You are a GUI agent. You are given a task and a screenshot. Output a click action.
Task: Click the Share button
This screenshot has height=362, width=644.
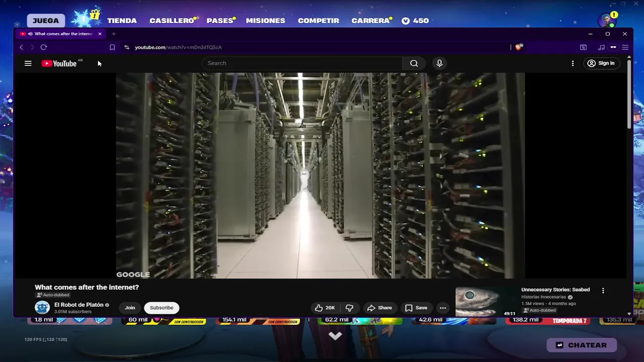pyautogui.click(x=379, y=308)
